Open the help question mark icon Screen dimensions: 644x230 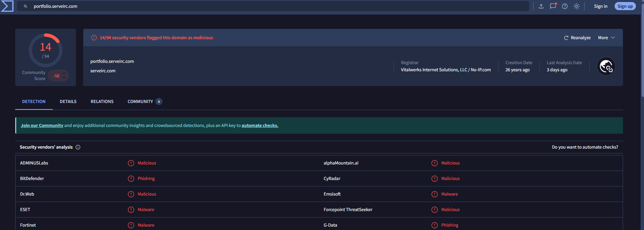point(565,6)
